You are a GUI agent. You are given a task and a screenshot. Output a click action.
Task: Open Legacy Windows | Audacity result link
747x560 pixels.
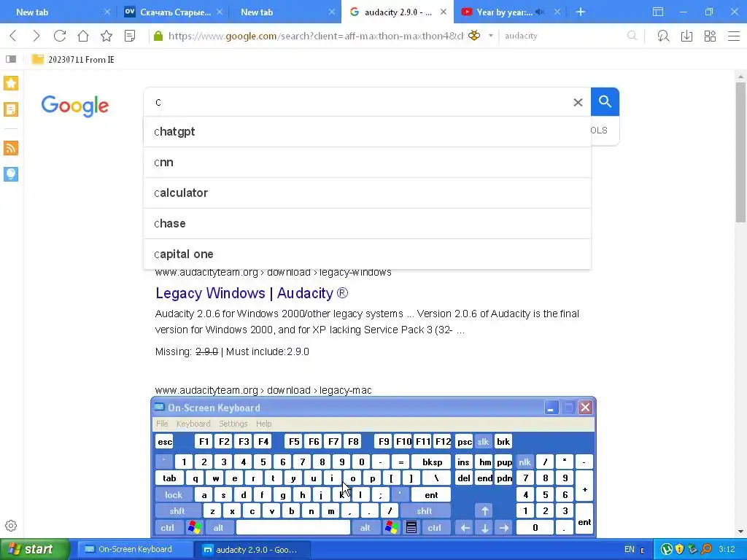tap(252, 293)
